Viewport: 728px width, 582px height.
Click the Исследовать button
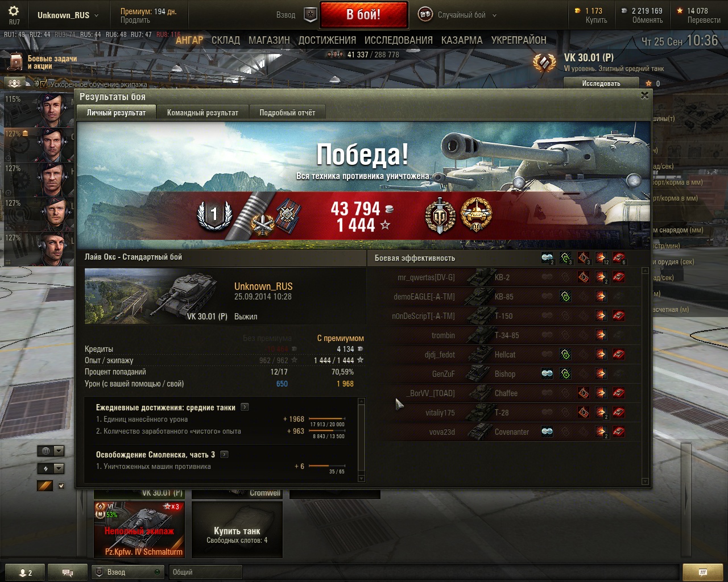click(601, 84)
